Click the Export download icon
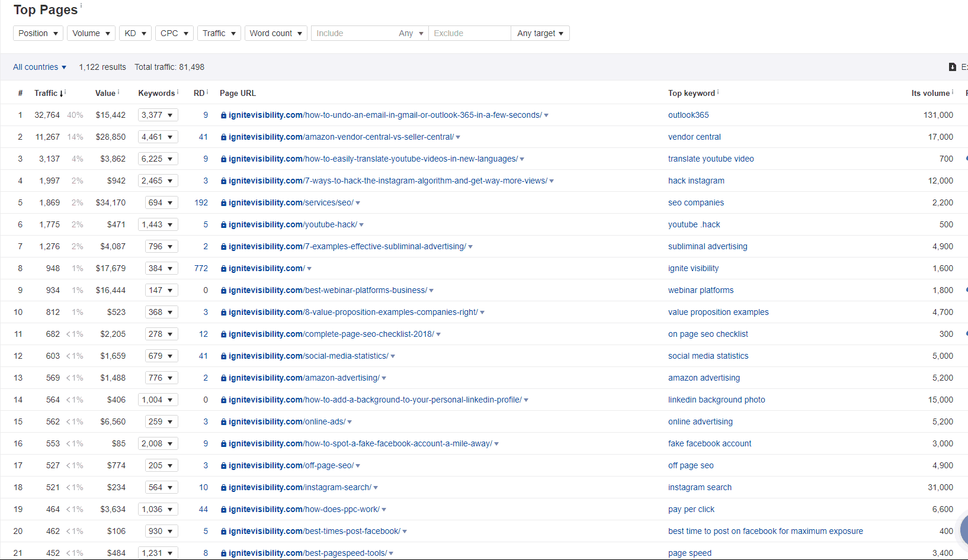Screen dimensions: 968x560 (x=952, y=67)
